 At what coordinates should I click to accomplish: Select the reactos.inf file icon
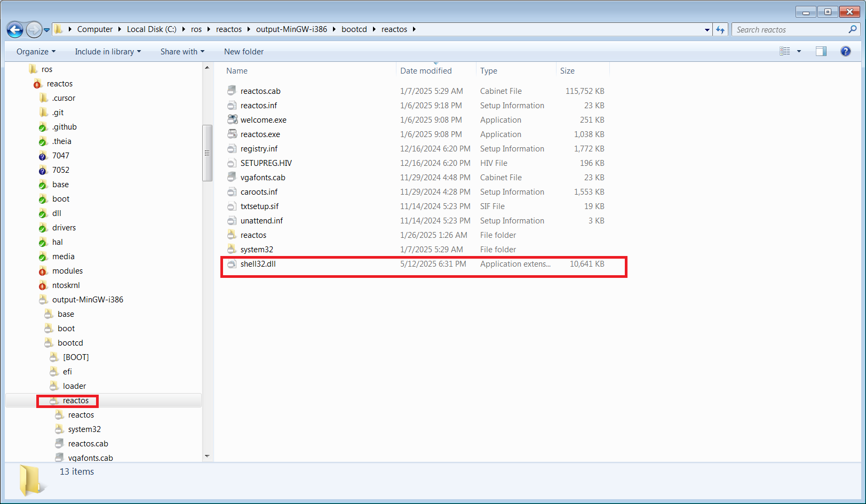point(232,106)
